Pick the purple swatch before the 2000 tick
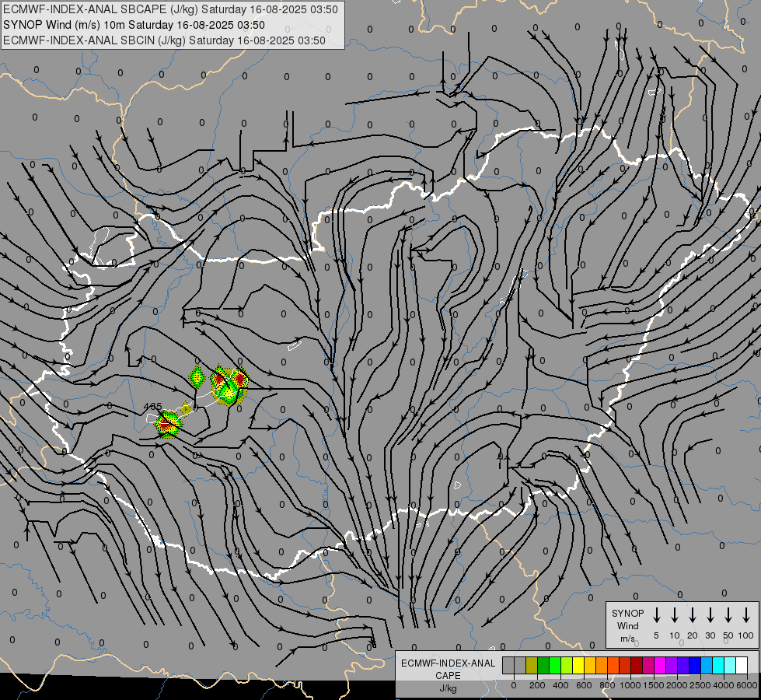The image size is (761, 700). [671, 665]
